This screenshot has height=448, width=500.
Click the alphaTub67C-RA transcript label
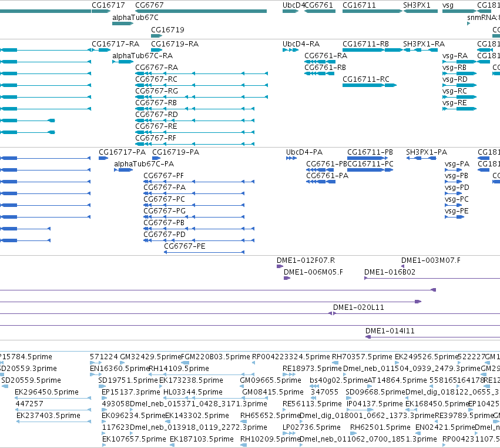pos(142,55)
